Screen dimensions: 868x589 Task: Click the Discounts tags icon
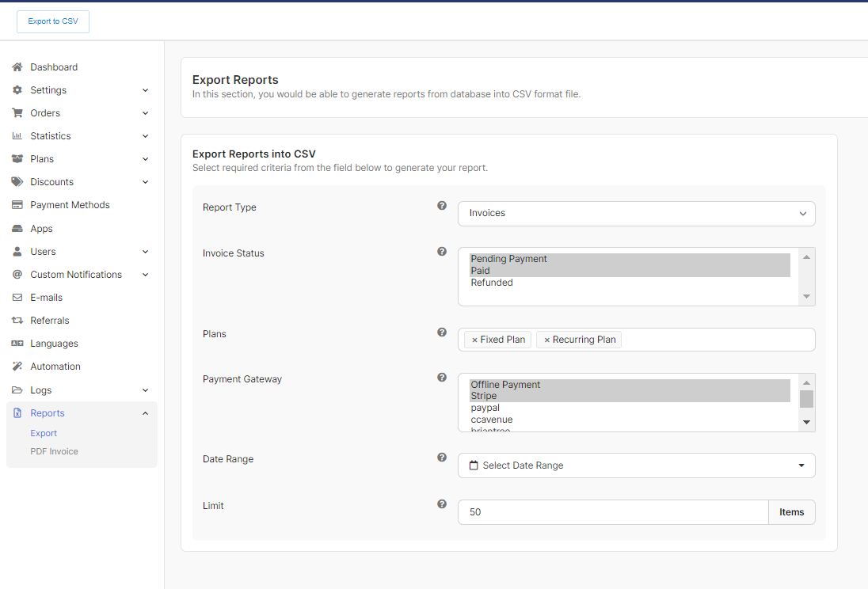(x=17, y=181)
